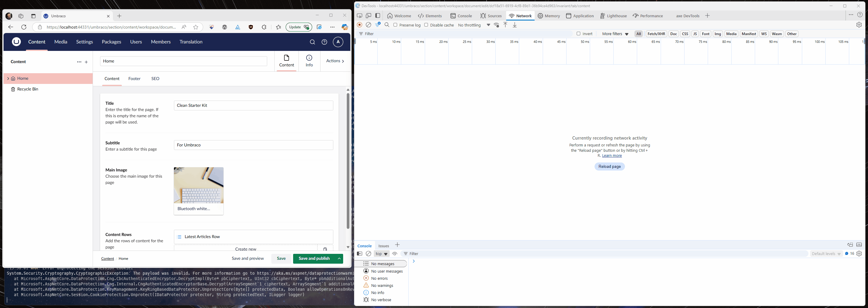Expand the No messages console group
Viewport: 868px width, 308px height.
point(381,264)
